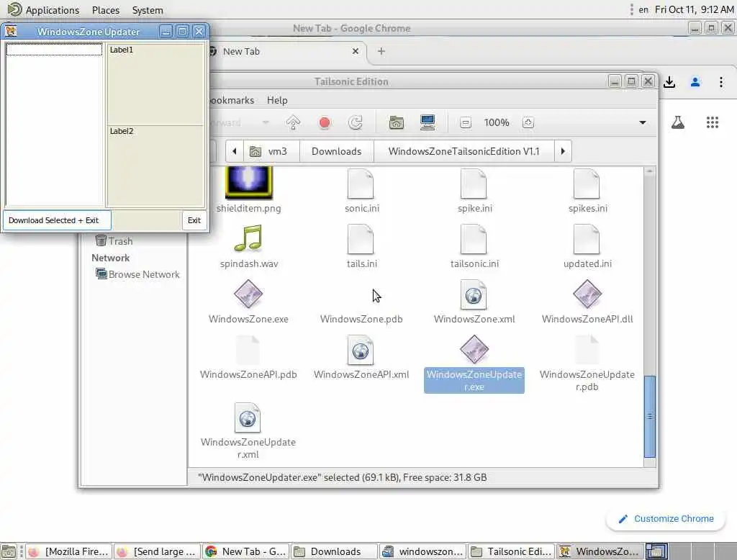Zoom in with the plus icon
The image size is (737, 560).
click(528, 122)
